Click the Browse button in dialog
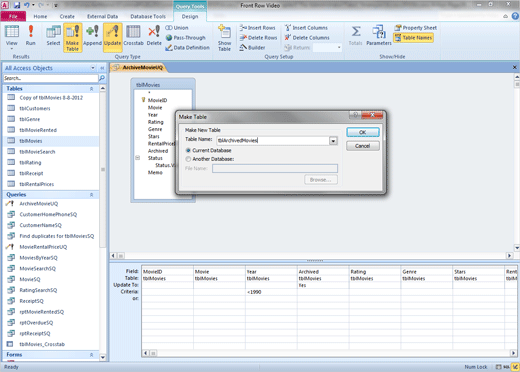 pyautogui.click(x=321, y=180)
